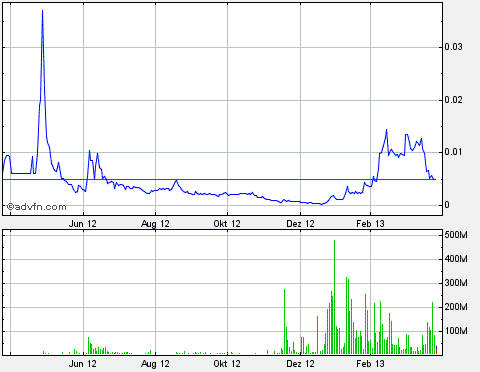Click the 0.02 price axis label
Image resolution: width=480 pixels, height=372 pixels.
pyautogui.click(x=454, y=100)
